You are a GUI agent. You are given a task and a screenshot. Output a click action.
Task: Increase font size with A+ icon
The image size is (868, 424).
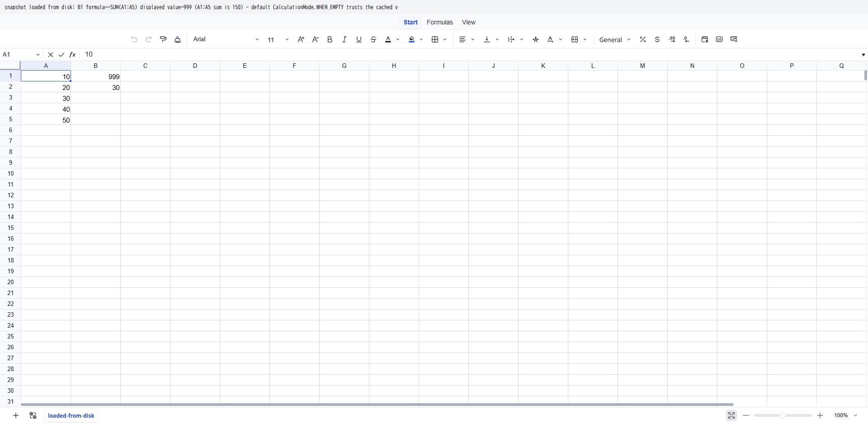pos(301,39)
